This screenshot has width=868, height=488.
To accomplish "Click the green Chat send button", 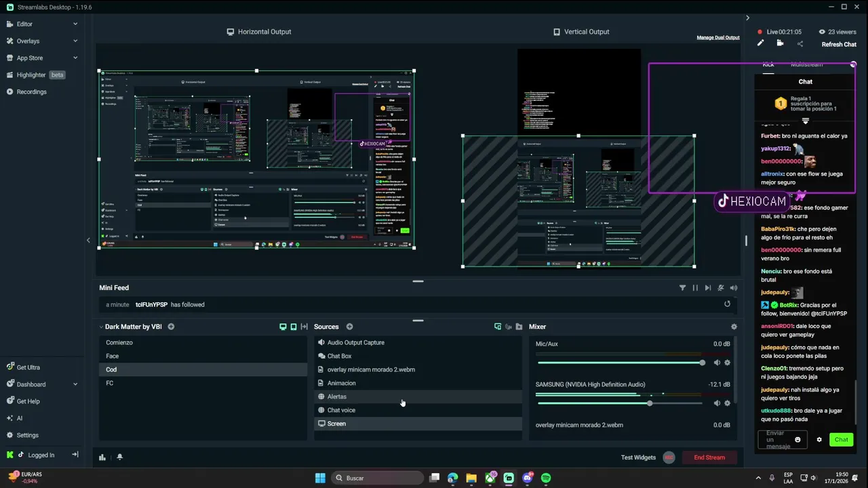I will 842,440.
